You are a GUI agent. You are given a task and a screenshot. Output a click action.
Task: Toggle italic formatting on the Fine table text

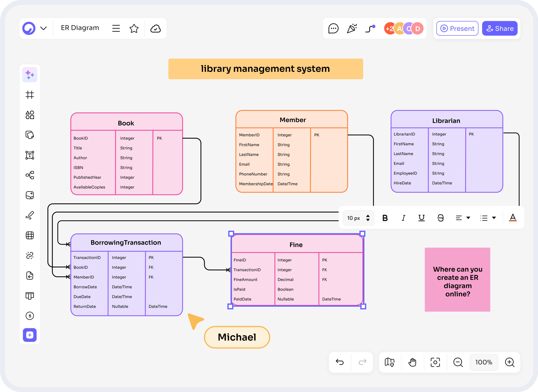click(x=403, y=218)
